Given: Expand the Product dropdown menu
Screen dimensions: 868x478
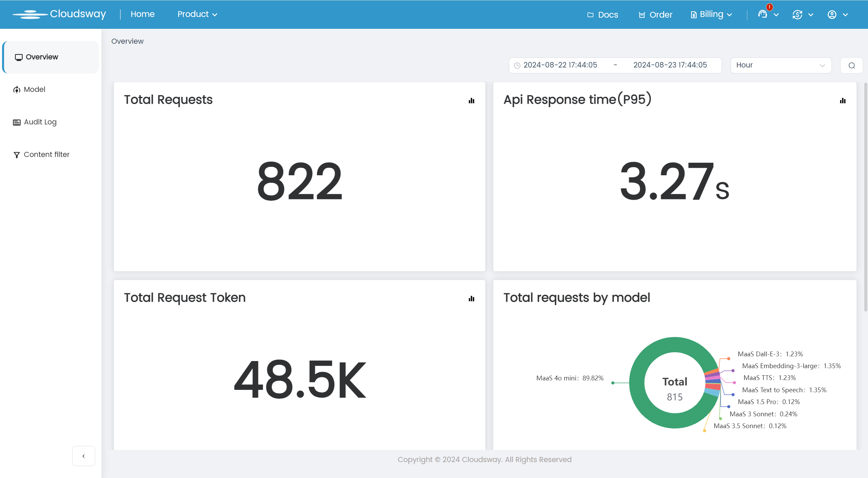Looking at the screenshot, I should tap(197, 14).
